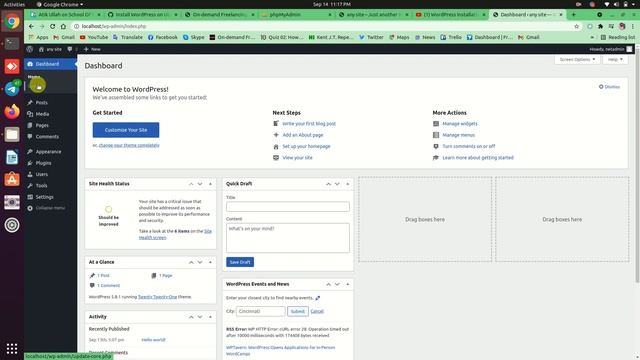This screenshot has width=640, height=360.
Task: Click the Customize Your Site button
Action: pos(126,130)
